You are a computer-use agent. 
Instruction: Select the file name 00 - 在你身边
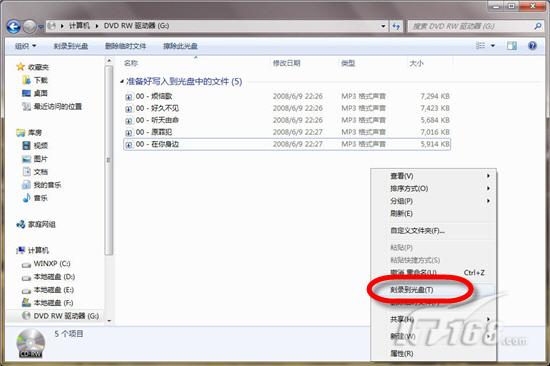click(157, 144)
